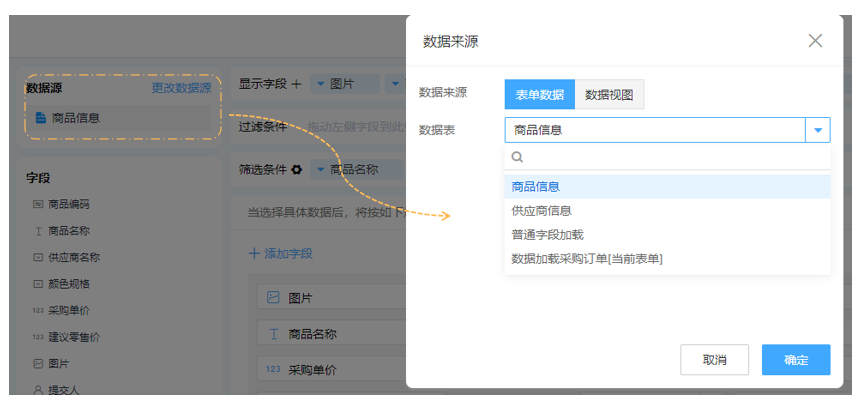
Task: Choose 普通字段加载 from the dropdown list
Action: pos(547,235)
